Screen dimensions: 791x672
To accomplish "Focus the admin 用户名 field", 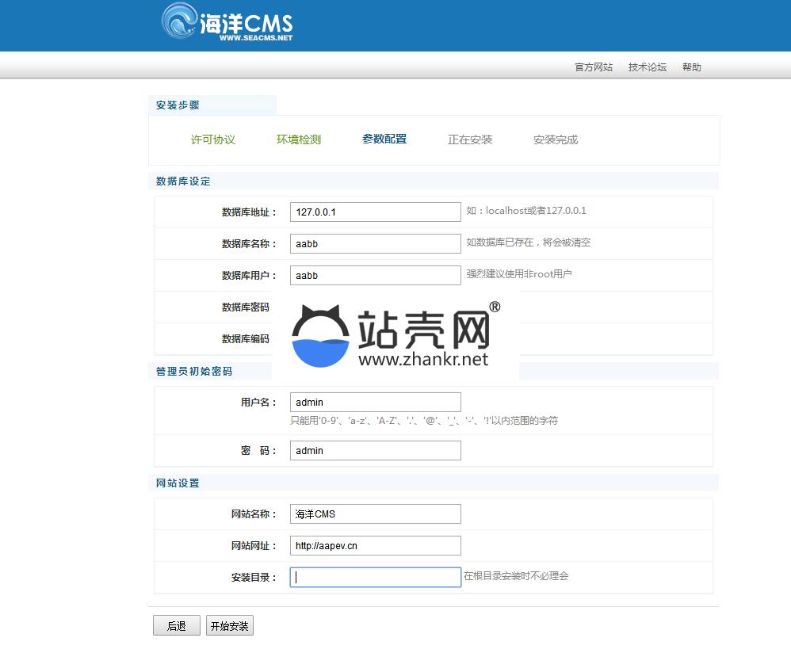I will click(376, 402).
